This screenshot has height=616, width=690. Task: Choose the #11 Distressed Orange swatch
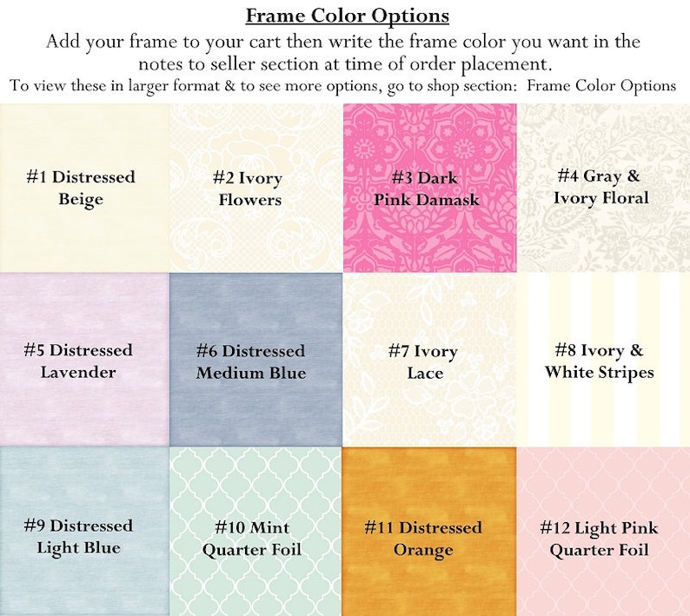430,531
